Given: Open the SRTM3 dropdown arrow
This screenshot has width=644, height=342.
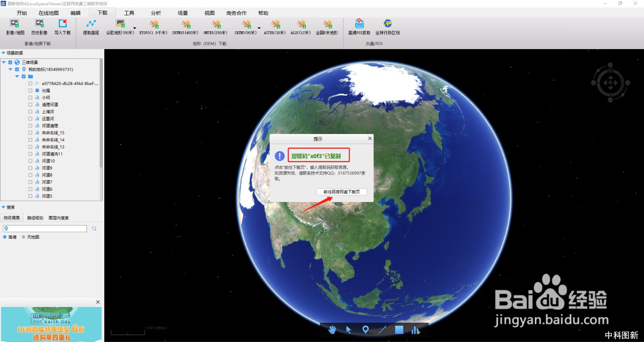Looking at the screenshot, I should click(259, 28).
